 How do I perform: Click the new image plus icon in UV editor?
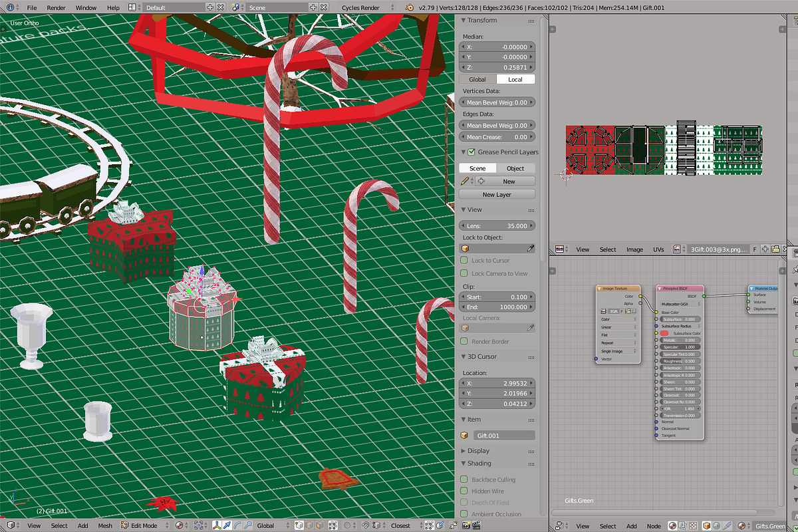765,249
